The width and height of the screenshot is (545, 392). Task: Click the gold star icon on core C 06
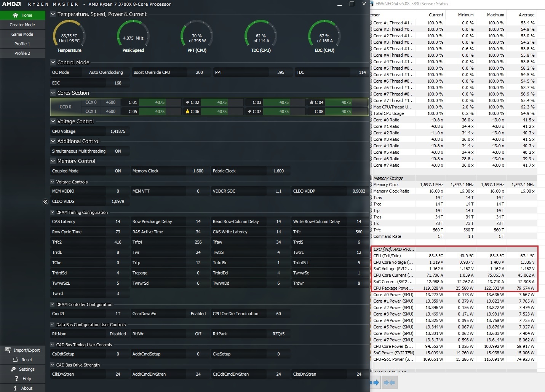(x=187, y=112)
